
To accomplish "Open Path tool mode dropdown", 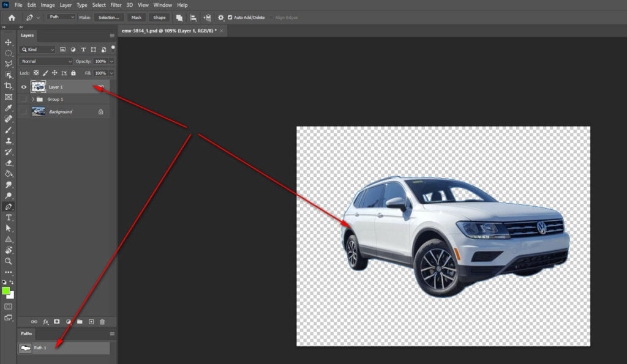I will pos(61,17).
